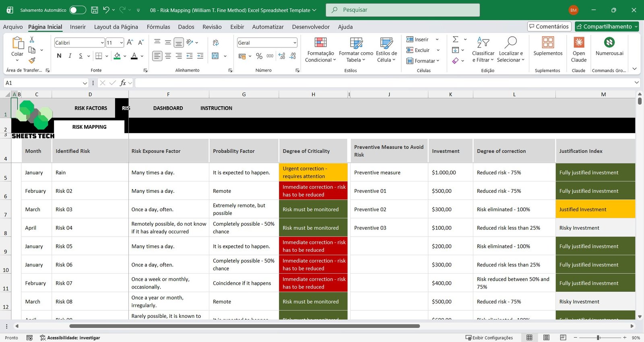Switch to the Inserir ribbon tab

click(78, 27)
